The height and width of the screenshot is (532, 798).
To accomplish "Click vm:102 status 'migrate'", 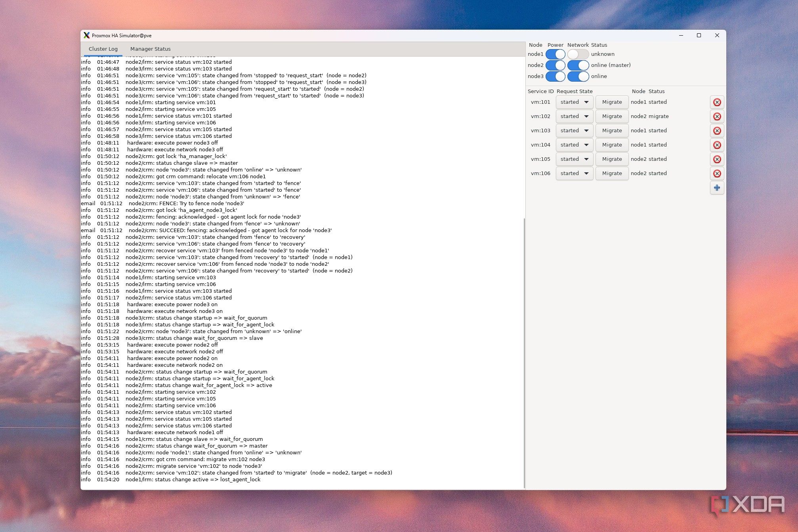I will 659,116.
